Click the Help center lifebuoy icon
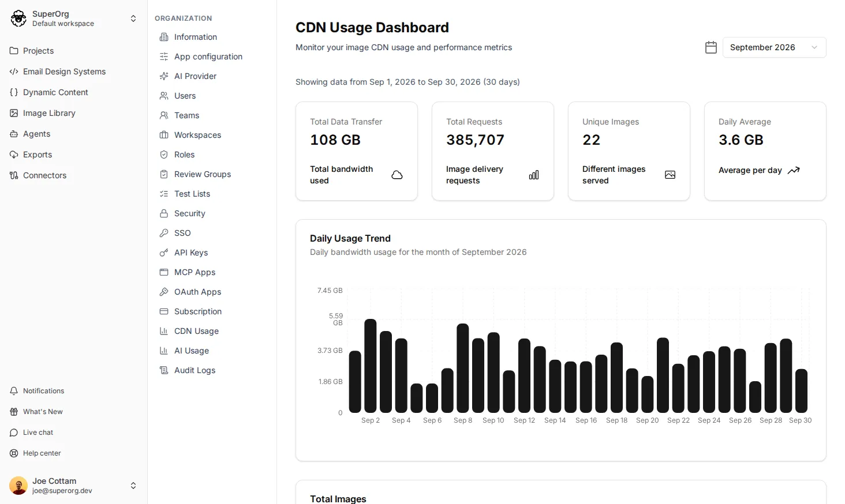This screenshot has width=845, height=504. tap(14, 453)
